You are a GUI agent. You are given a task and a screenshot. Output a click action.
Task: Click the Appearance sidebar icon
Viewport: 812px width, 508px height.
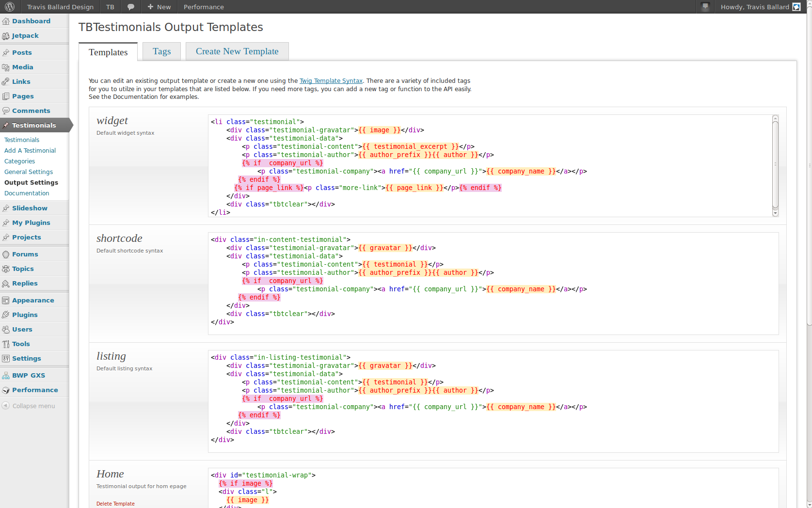(6, 301)
